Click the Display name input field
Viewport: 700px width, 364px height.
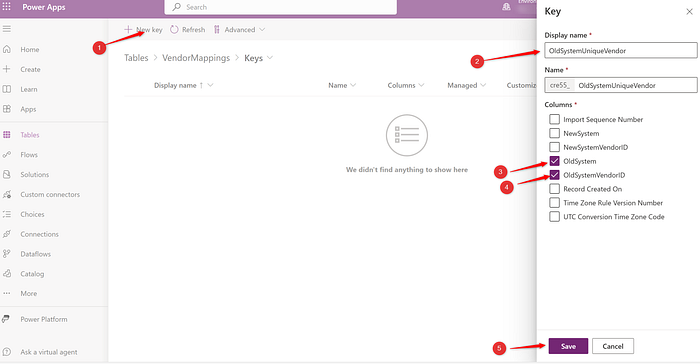tap(621, 50)
